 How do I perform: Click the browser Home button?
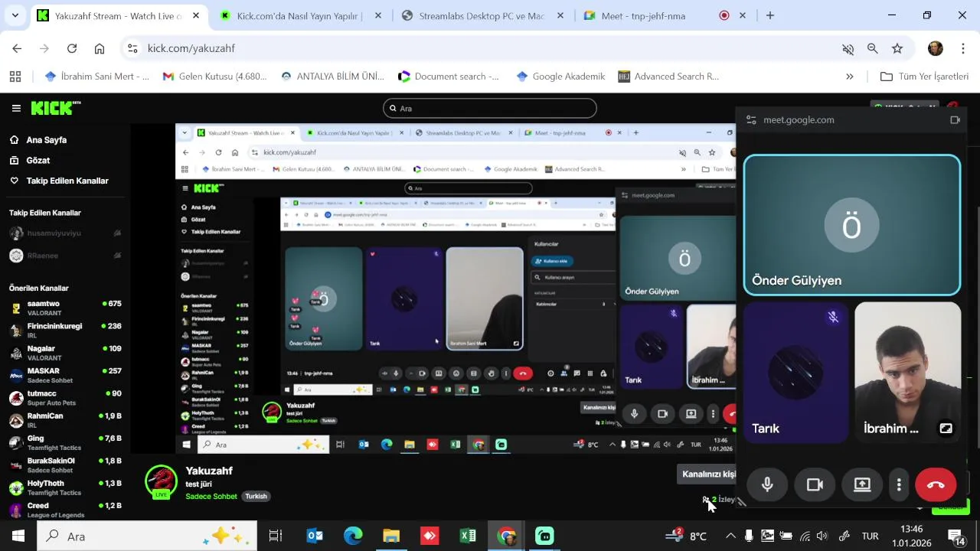(100, 48)
